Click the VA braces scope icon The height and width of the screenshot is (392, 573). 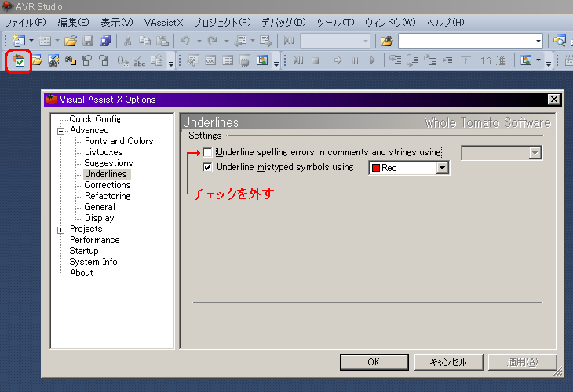point(122,60)
